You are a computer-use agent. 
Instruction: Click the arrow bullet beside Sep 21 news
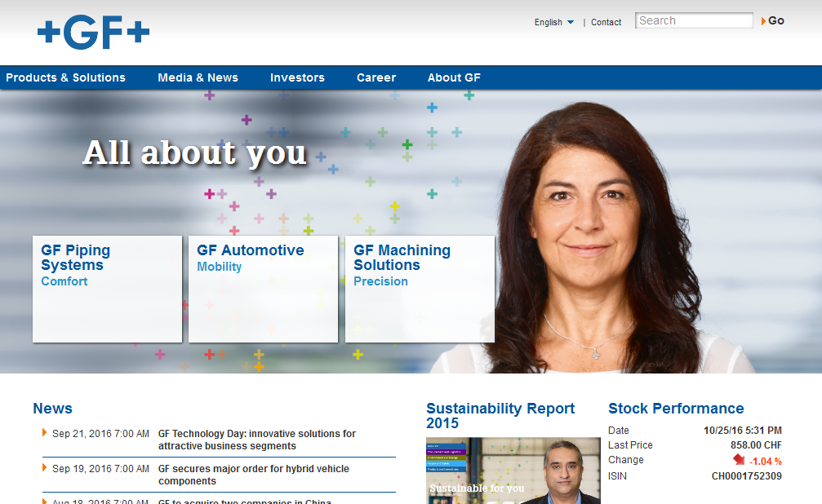pos(45,432)
